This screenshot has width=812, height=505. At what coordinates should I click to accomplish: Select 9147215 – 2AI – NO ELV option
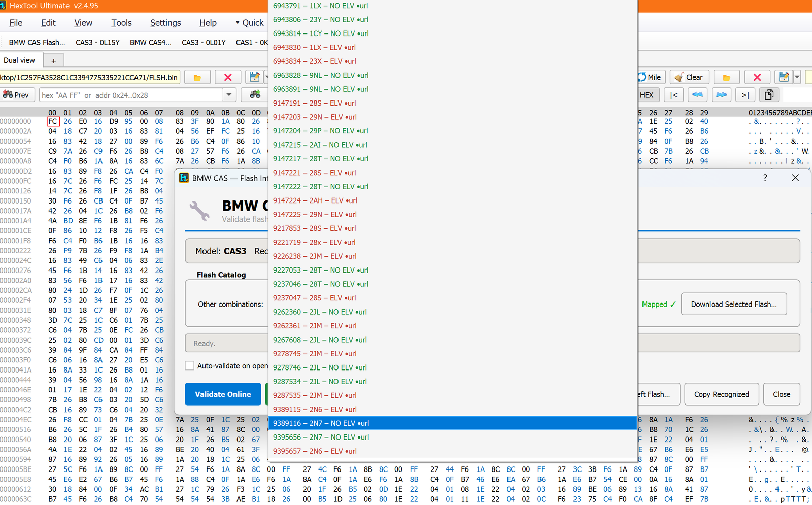tap(453, 145)
